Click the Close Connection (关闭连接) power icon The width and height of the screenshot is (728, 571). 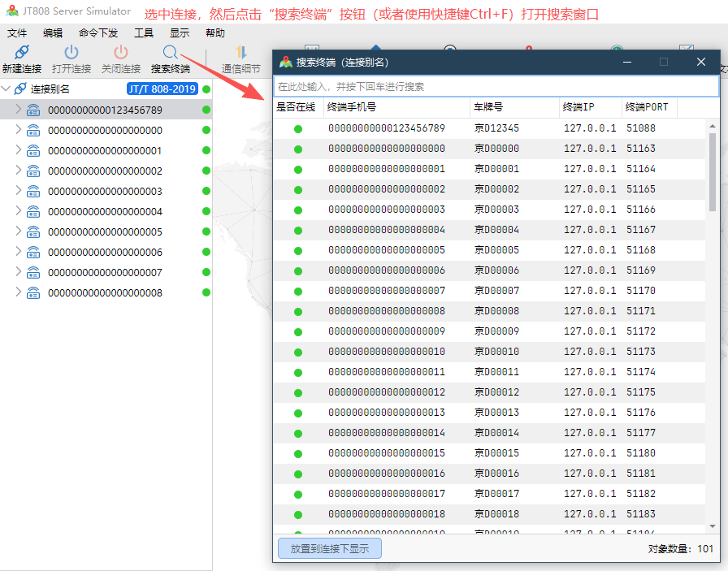click(121, 53)
